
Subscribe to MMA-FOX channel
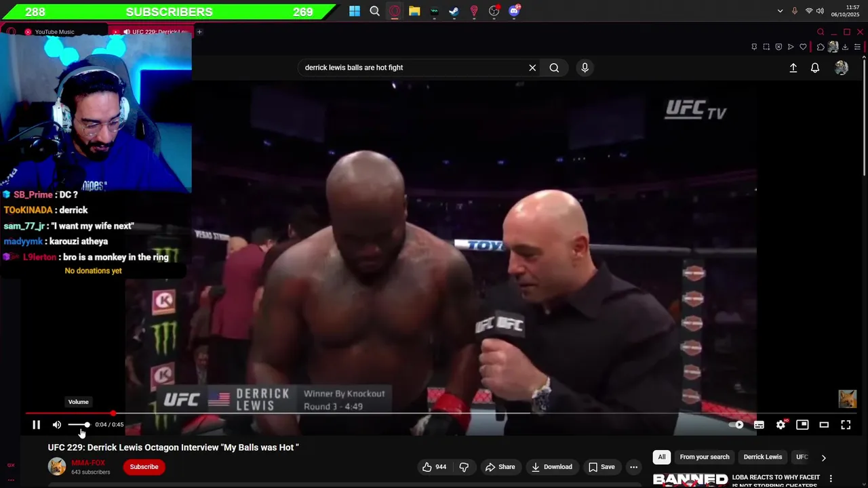(144, 467)
